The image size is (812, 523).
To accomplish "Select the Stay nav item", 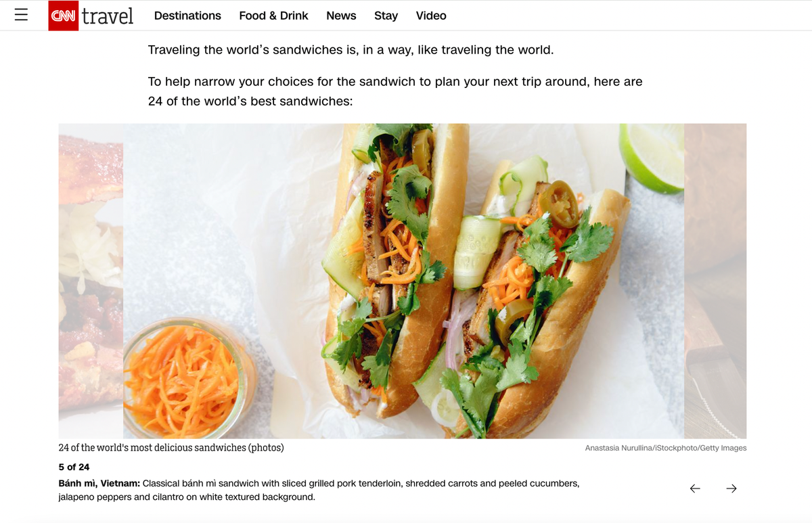I will (386, 16).
